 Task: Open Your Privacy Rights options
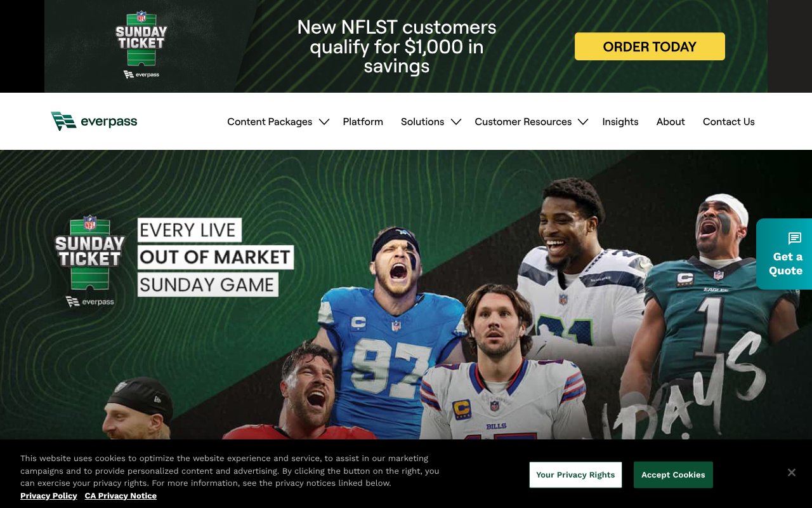tap(575, 475)
